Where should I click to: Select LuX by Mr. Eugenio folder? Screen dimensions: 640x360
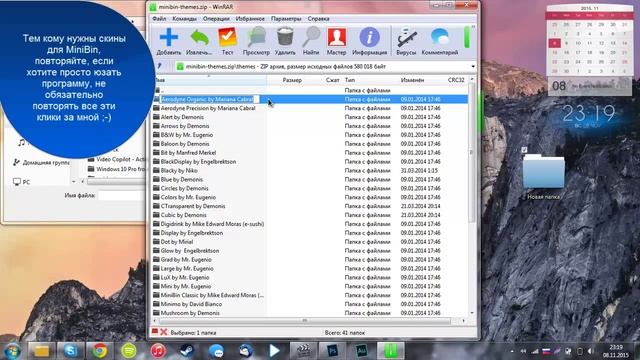click(310, 278)
